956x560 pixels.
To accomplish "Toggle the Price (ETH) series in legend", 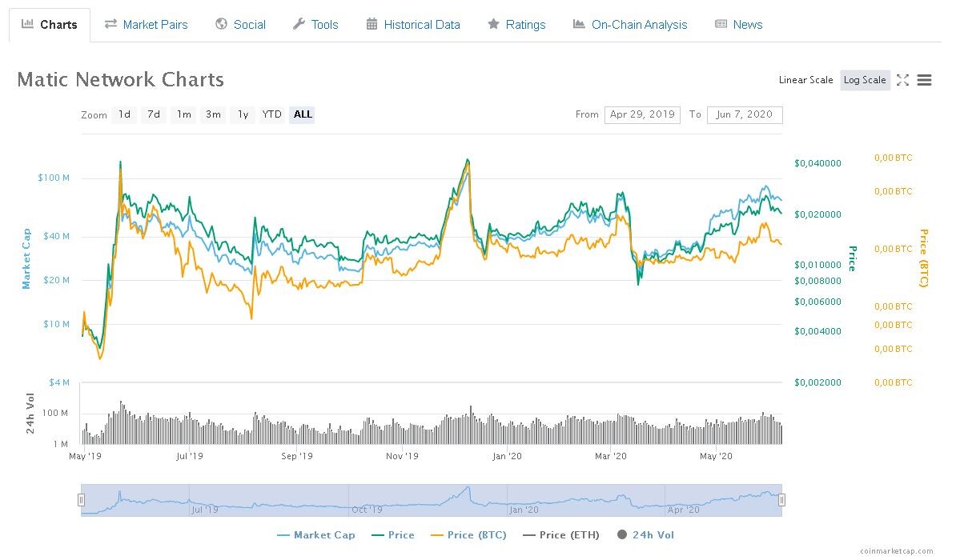I will coord(561,535).
